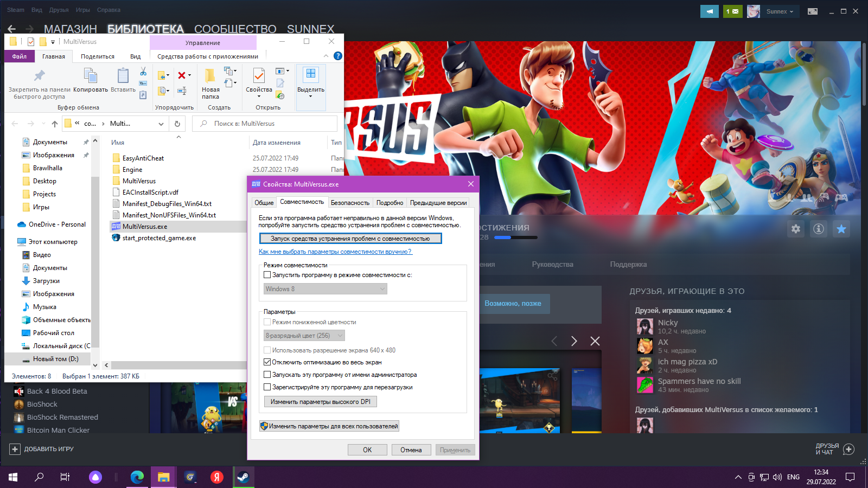Go up one folder level in Explorer
The width and height of the screenshot is (868, 488).
point(55,124)
